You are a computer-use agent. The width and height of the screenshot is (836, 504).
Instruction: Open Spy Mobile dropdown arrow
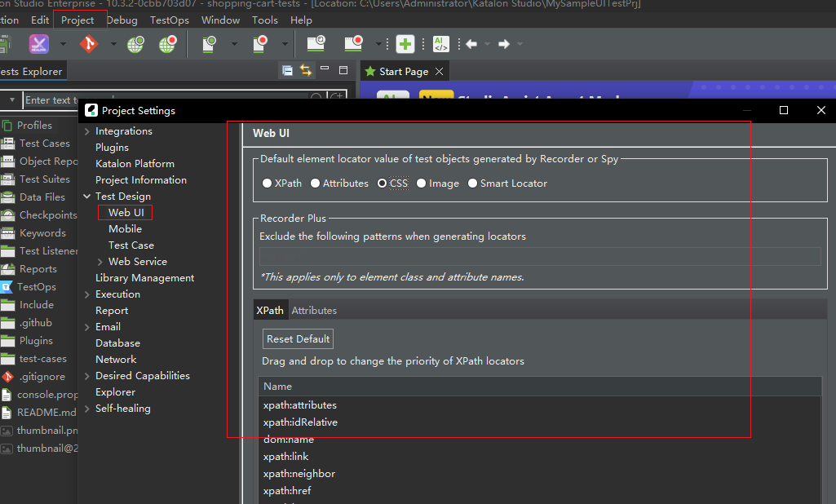click(234, 44)
